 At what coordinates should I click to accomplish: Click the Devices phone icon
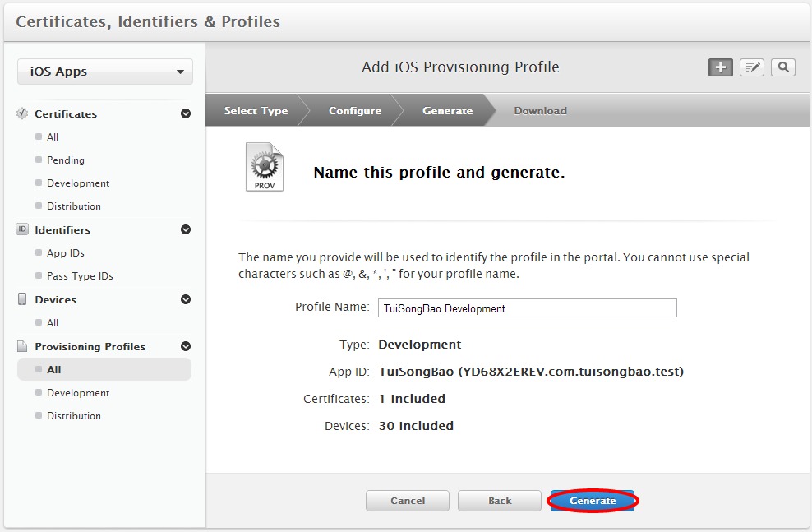(x=22, y=299)
